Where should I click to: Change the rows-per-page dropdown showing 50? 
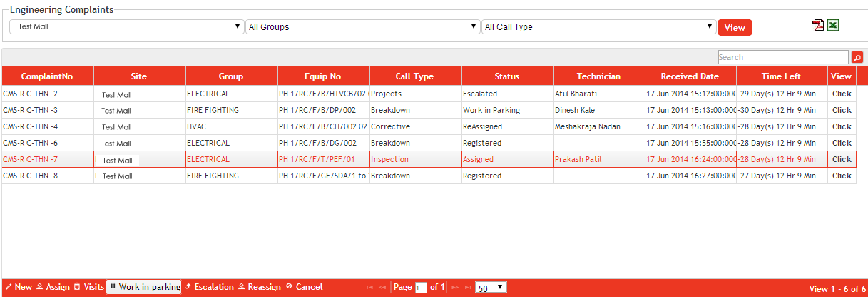[491, 287]
